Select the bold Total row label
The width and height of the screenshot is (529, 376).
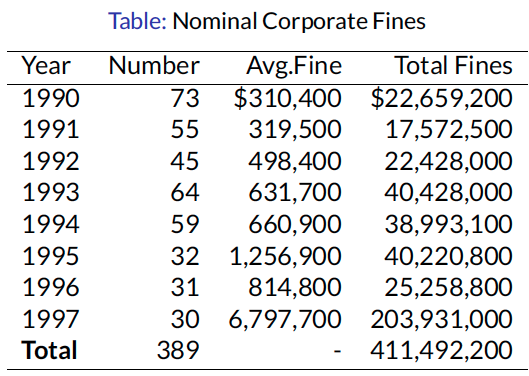pyautogui.click(x=49, y=350)
